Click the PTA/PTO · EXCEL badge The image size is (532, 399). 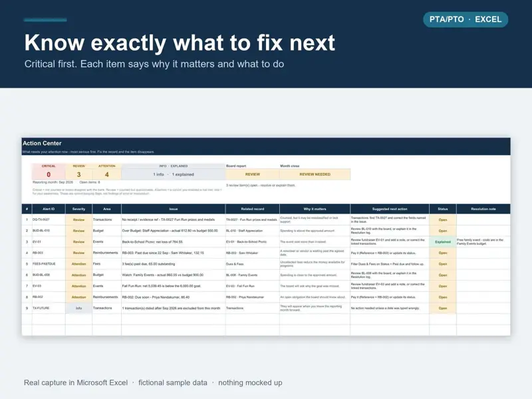tap(465, 19)
